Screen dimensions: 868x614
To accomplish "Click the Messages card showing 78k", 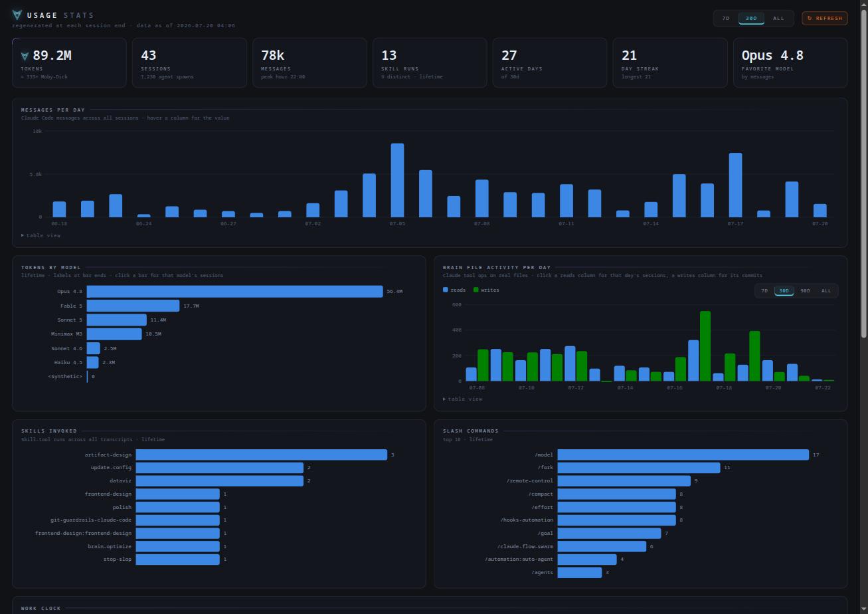I will pos(309,62).
